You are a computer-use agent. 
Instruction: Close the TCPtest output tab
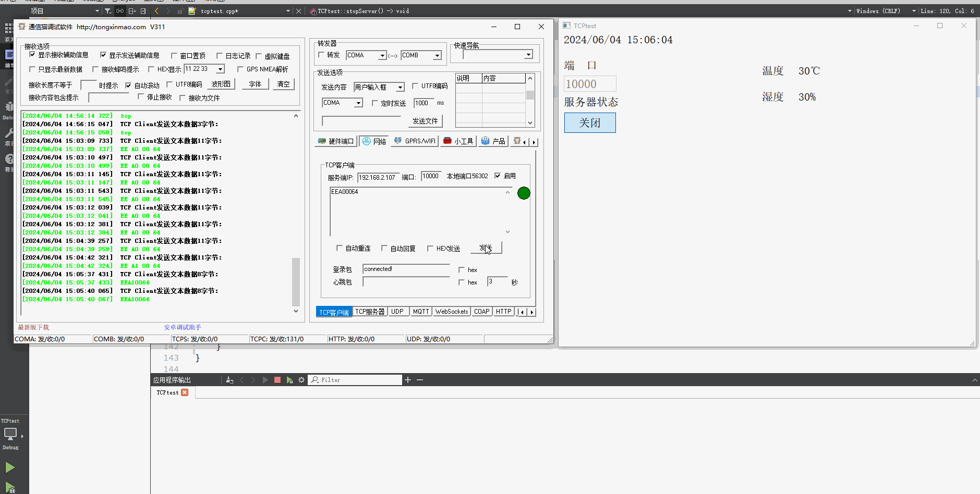tap(185, 392)
